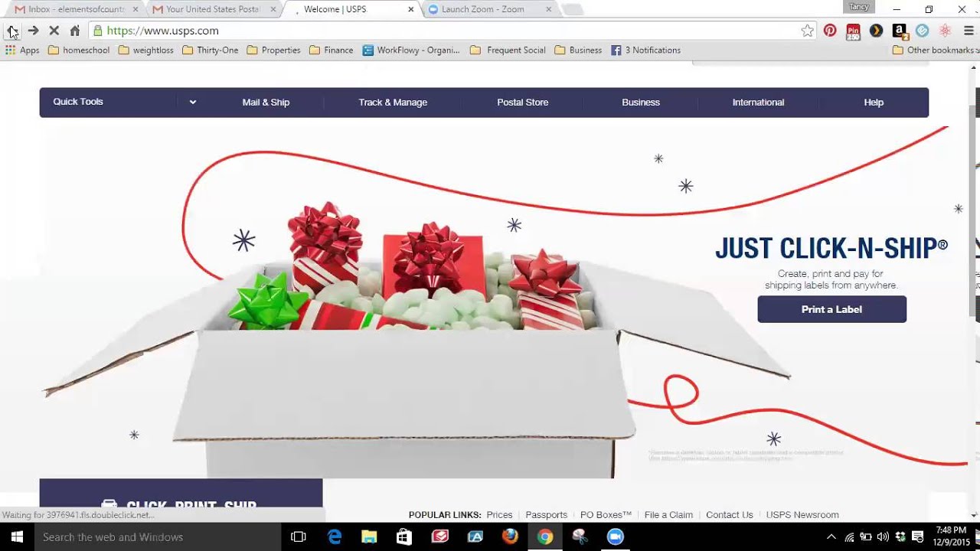The width and height of the screenshot is (980, 551).
Task: Open the WorkFlowy bookmark
Action: (411, 50)
